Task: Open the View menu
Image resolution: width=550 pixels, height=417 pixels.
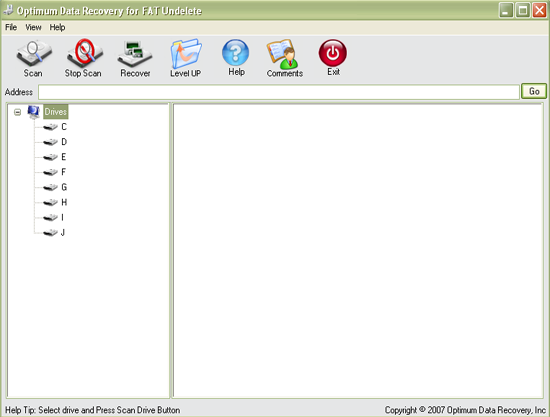Action: point(33,27)
